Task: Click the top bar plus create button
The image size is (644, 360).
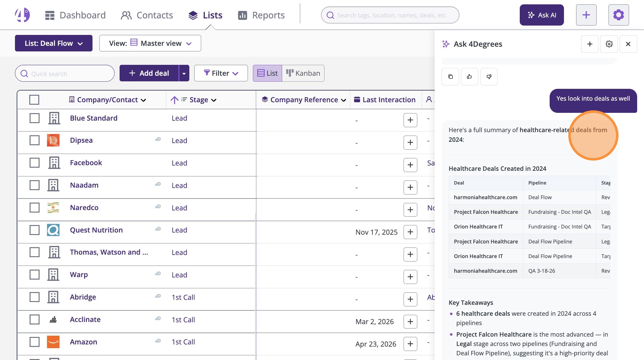Action: (586, 15)
